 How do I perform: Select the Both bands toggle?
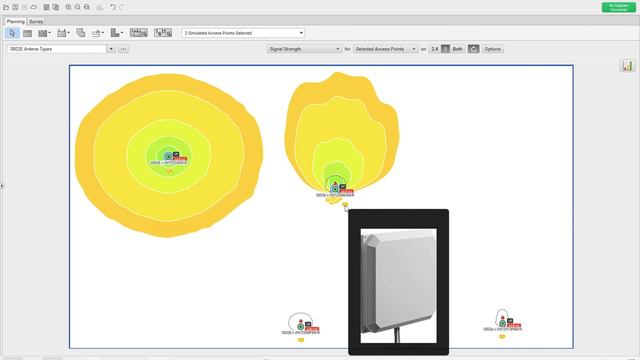coord(458,49)
